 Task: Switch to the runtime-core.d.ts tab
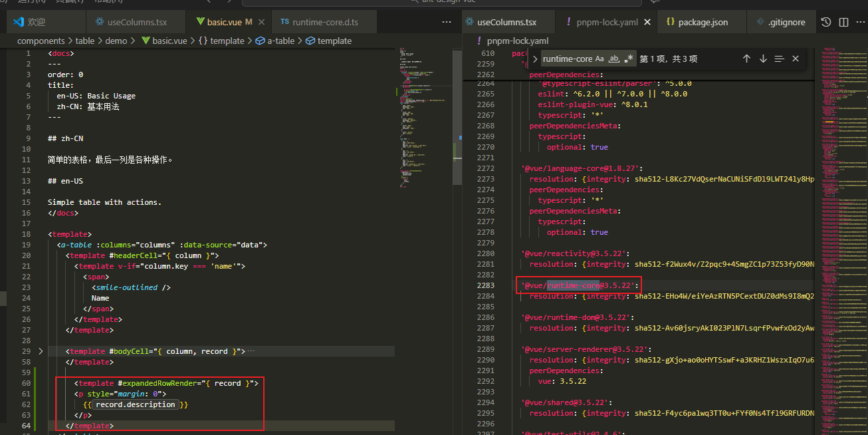tap(319, 22)
